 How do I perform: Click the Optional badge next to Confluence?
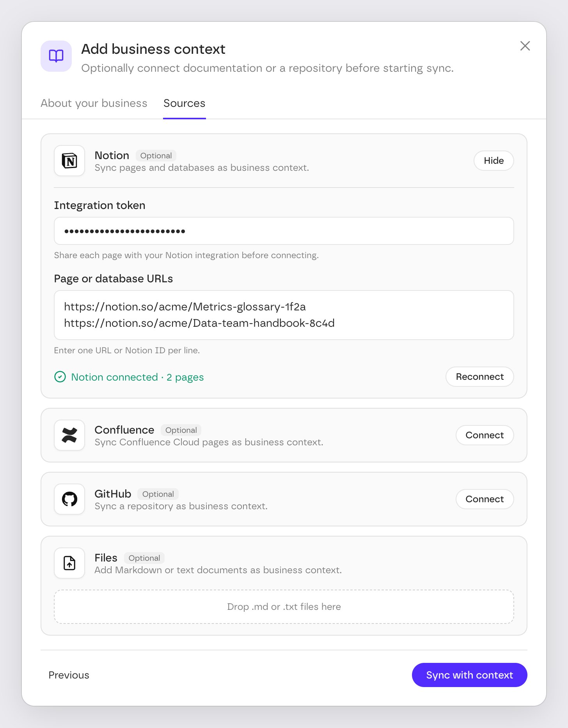point(181,430)
